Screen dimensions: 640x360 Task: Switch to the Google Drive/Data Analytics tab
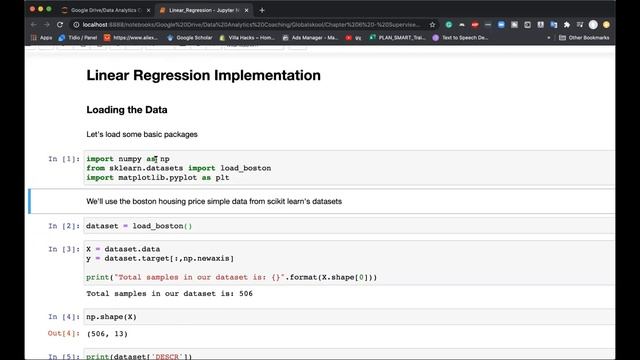tap(106, 10)
